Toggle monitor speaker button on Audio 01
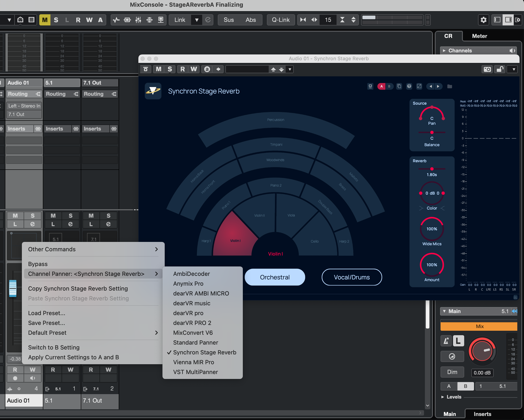The height and width of the screenshot is (420, 524). (x=33, y=378)
